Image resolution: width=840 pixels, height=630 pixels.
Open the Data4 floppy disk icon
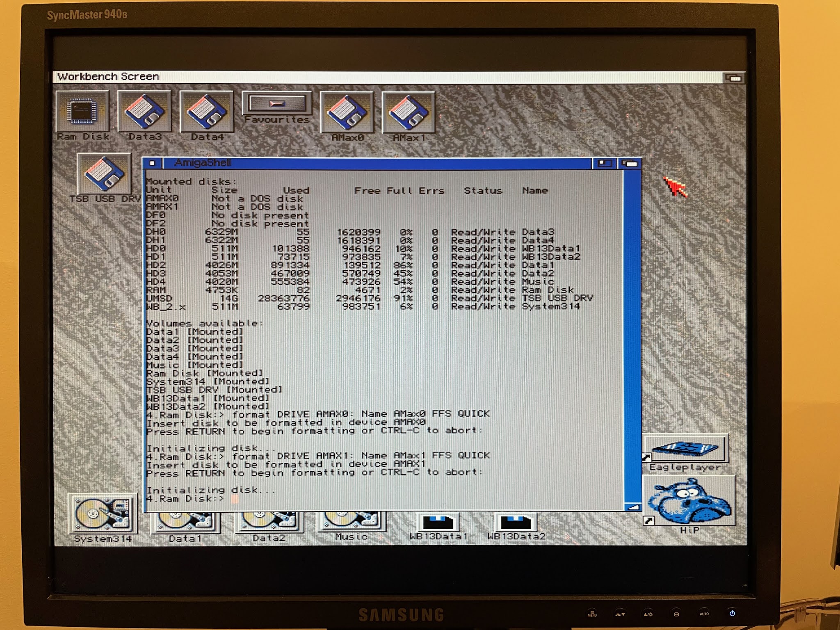pyautogui.click(x=206, y=111)
